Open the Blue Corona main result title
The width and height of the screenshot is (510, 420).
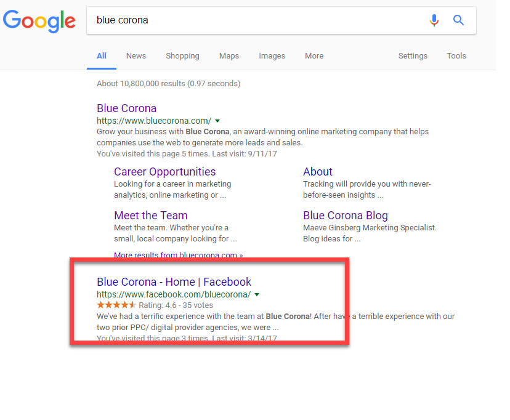[x=126, y=108]
